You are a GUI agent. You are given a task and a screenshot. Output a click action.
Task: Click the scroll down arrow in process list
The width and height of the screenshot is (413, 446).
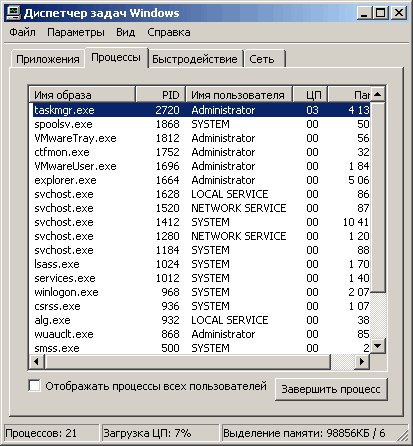coord(377,346)
